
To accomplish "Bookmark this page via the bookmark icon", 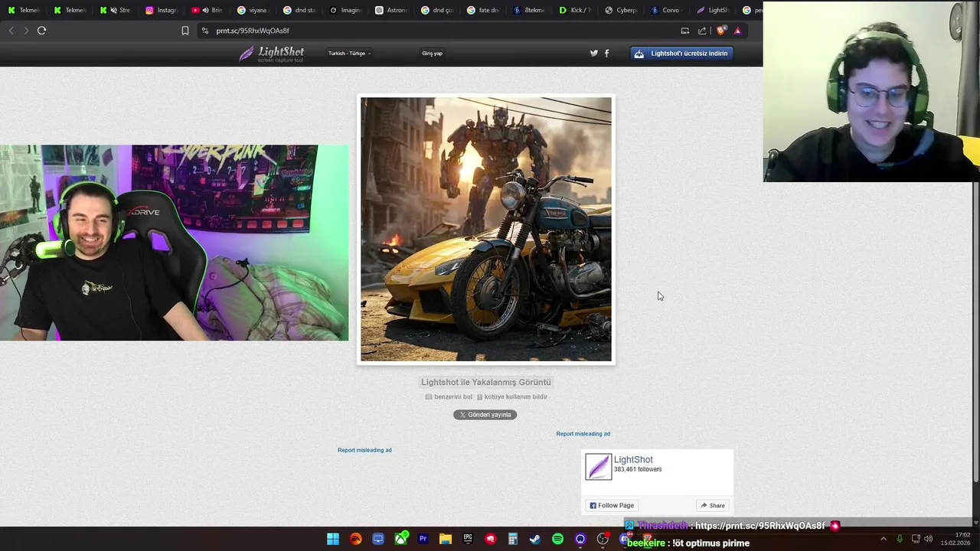I will click(x=185, y=31).
